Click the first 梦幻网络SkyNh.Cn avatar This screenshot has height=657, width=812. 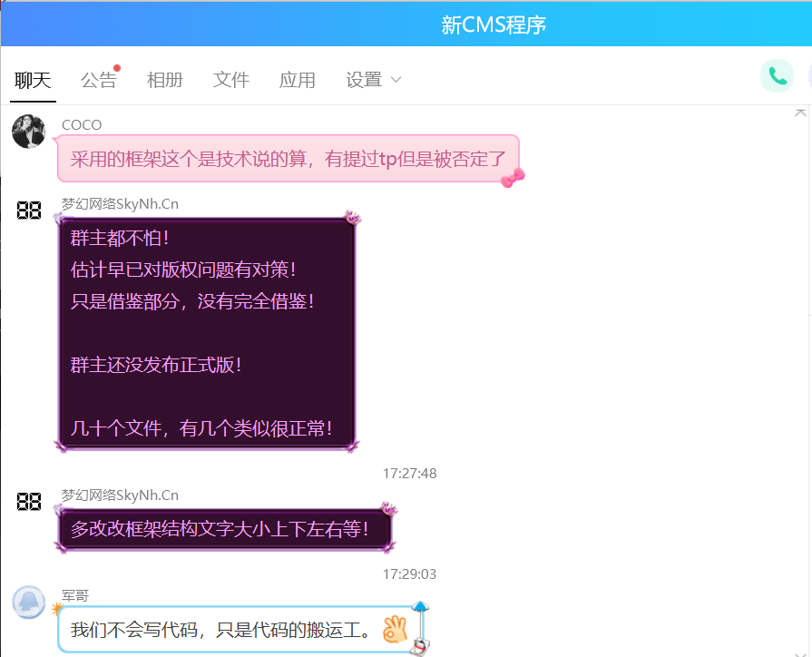coord(29,211)
